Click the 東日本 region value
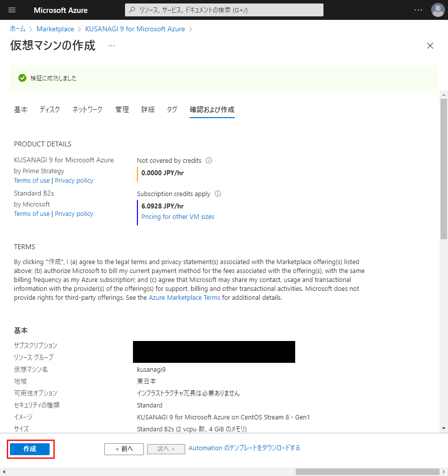 click(146, 381)
